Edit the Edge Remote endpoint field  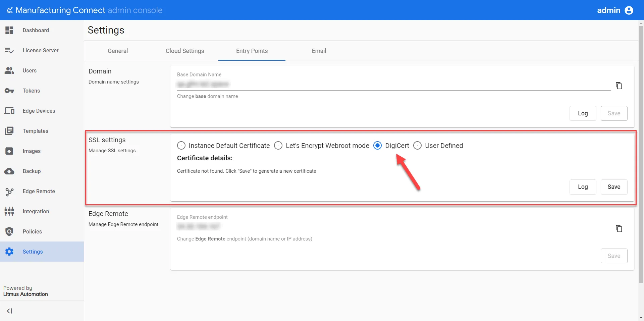[x=393, y=227]
